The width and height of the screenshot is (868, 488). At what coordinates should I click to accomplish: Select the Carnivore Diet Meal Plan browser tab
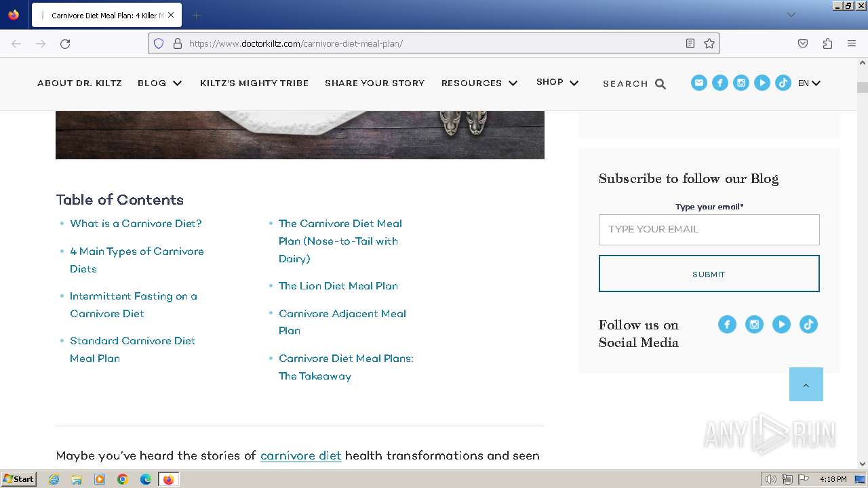point(106,15)
